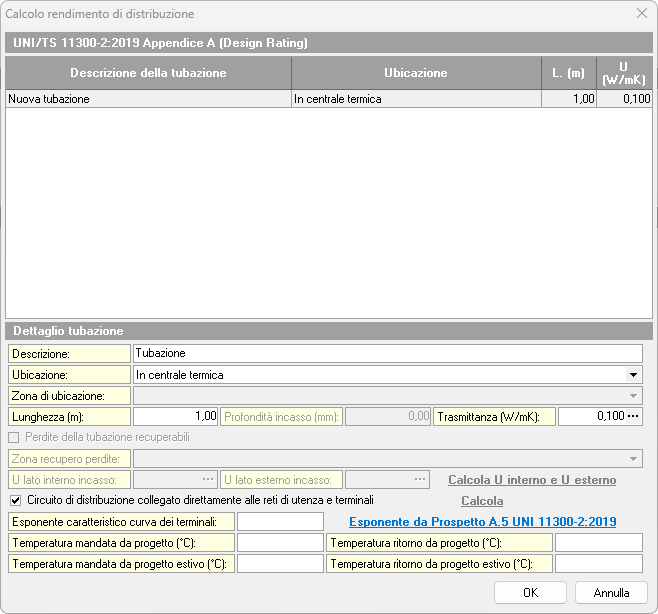Click Calcola U interno e U esterno
Viewport: 658px width, 614px height.
pos(532,480)
